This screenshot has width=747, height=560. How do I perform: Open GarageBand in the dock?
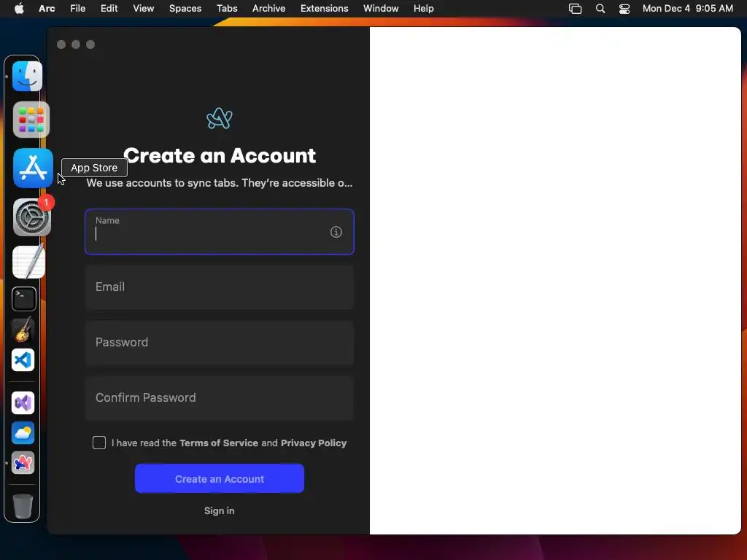click(23, 330)
